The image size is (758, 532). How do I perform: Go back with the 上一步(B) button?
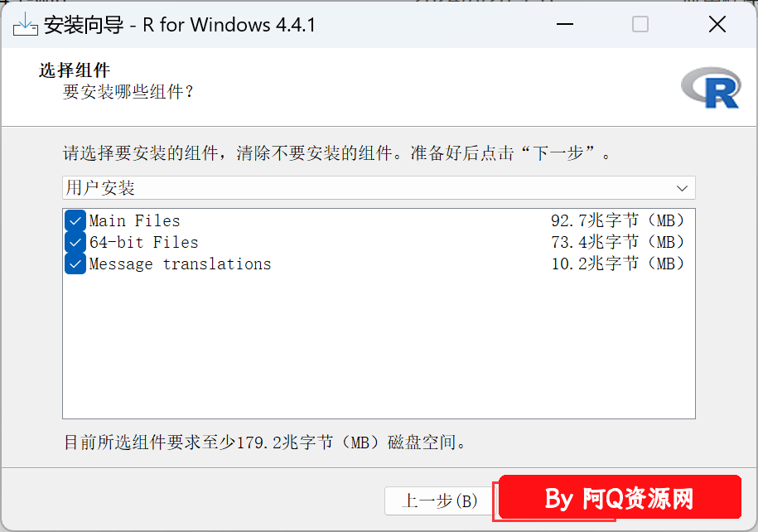(439, 501)
